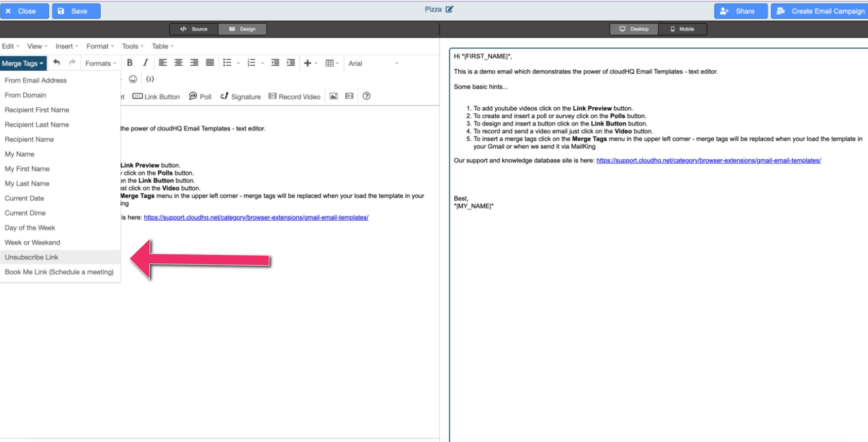
Task: Insert a numbered list
Action: [x=251, y=63]
